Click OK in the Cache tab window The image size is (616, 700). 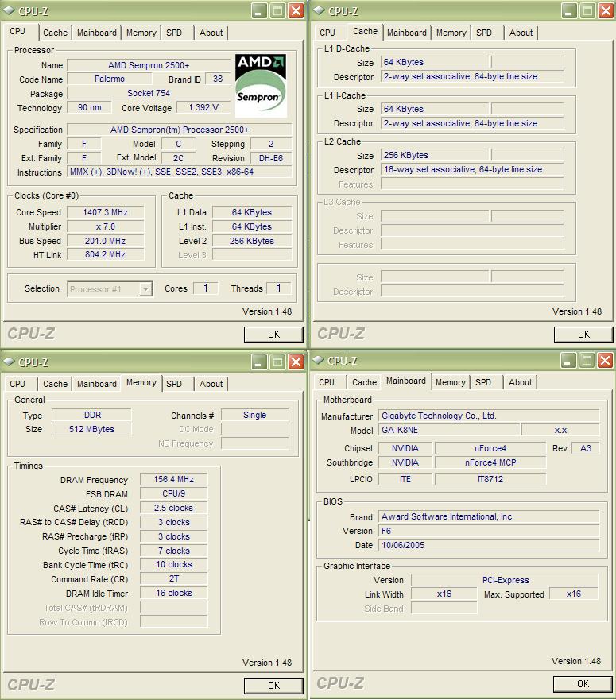[x=583, y=335]
